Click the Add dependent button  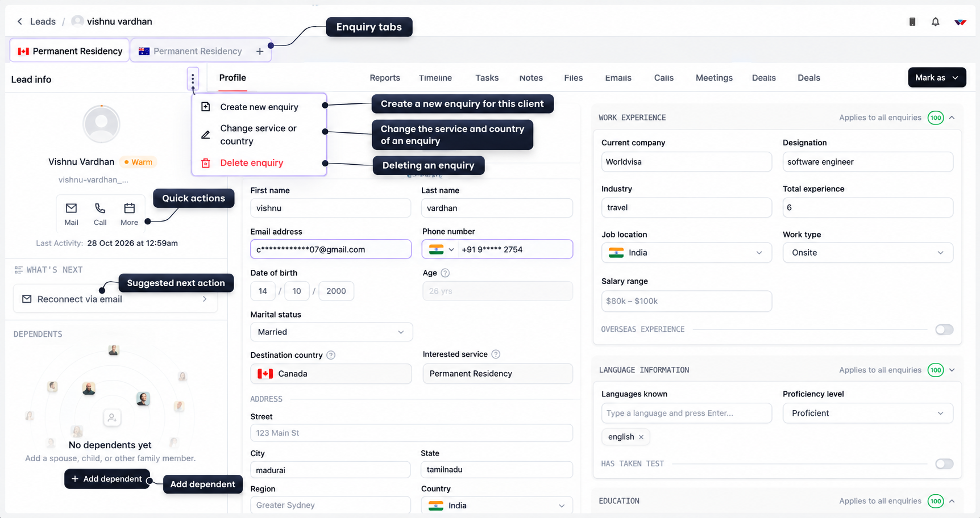click(x=107, y=479)
